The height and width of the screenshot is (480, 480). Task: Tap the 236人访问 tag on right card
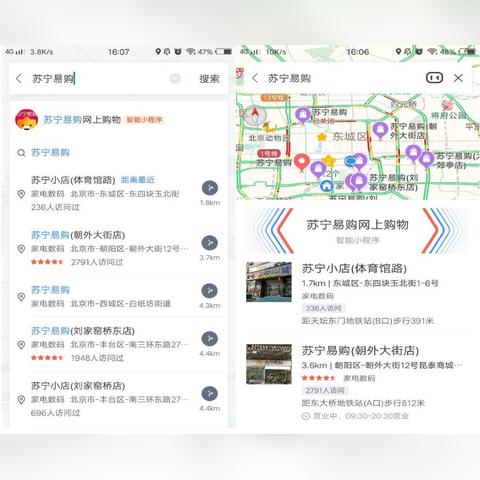pyautogui.click(x=323, y=308)
